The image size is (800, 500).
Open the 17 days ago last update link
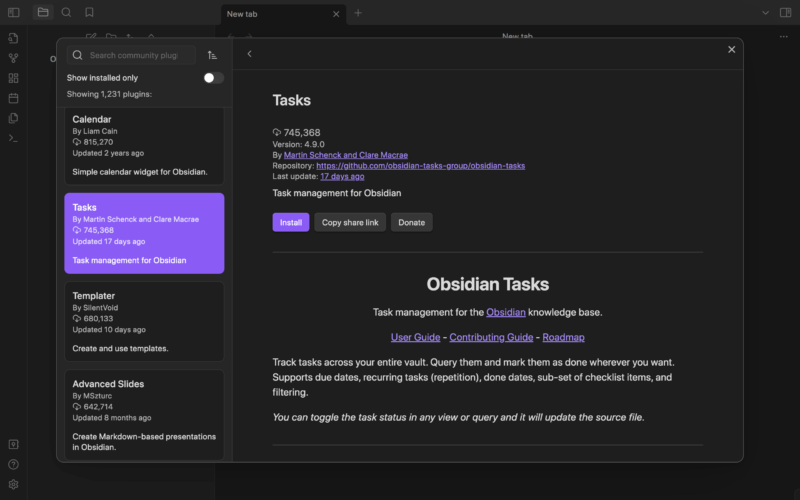coord(342,177)
